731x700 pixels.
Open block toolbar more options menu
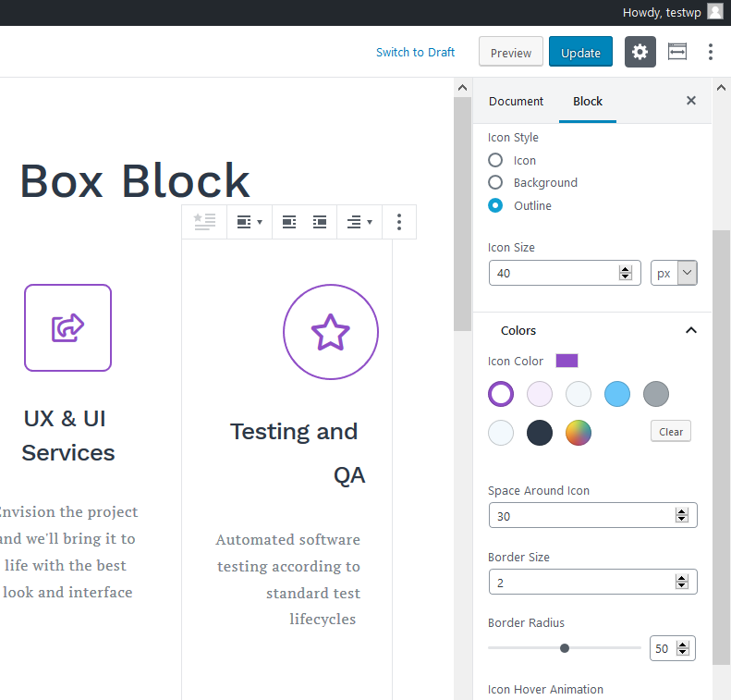[398, 222]
